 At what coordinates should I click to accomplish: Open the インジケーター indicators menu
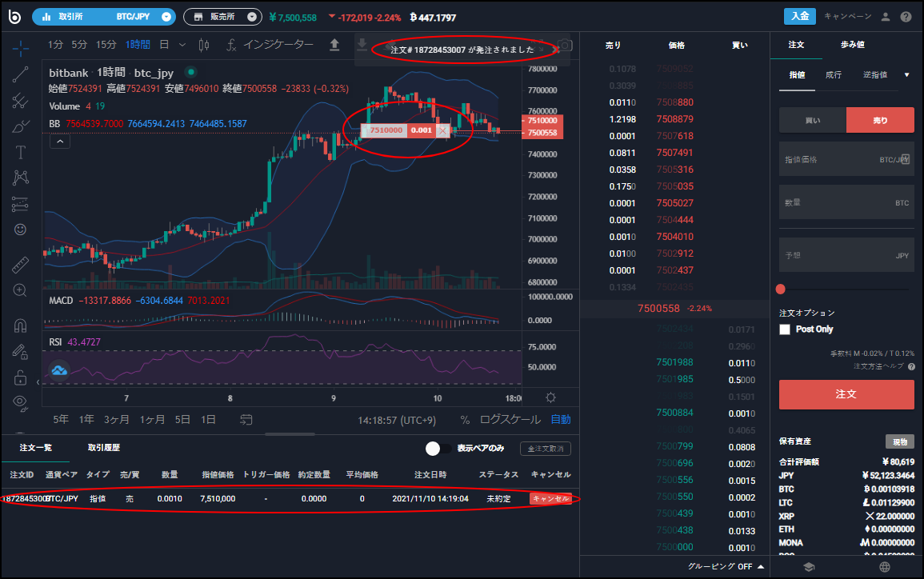pyautogui.click(x=270, y=45)
